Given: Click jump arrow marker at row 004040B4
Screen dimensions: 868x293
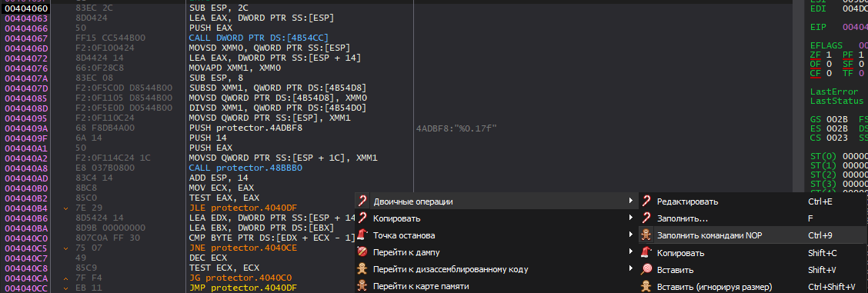Looking at the screenshot, I should point(66,208).
